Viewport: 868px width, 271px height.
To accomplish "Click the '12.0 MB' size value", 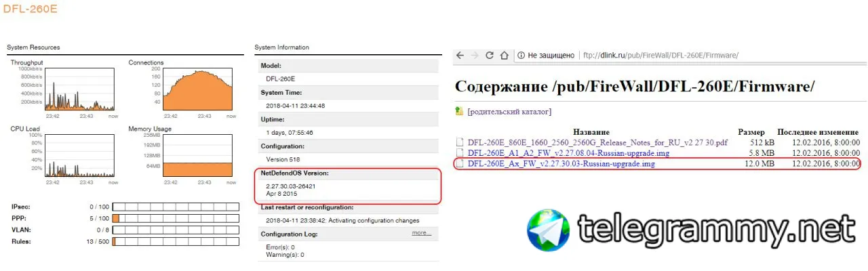I will pyautogui.click(x=759, y=163).
